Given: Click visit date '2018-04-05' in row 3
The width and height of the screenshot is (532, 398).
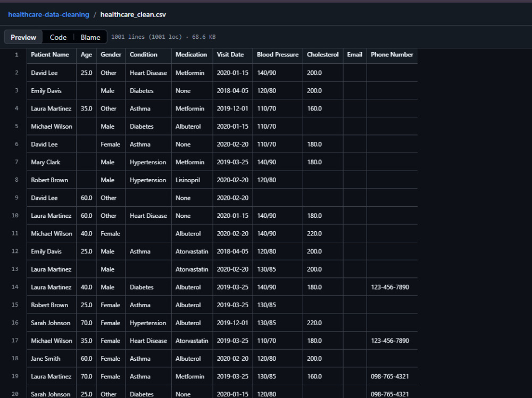Looking at the screenshot, I should [232, 91].
